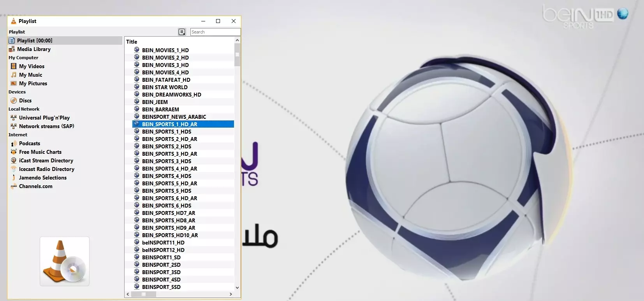
Task: Select Playlist [00:00] in sidebar
Action: point(65,40)
